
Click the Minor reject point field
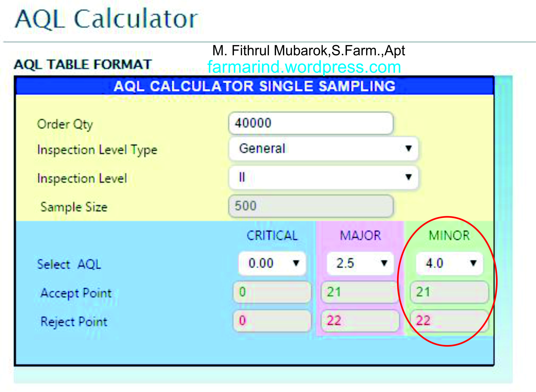point(449,321)
